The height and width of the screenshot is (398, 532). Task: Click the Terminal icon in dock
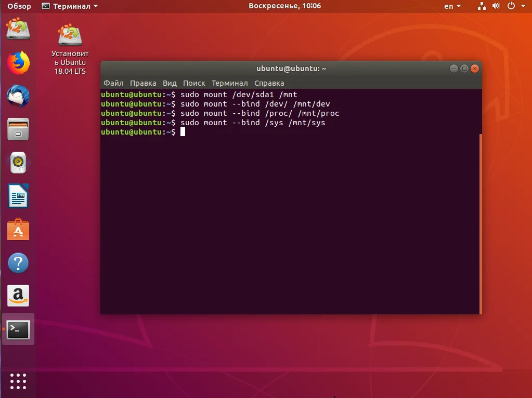point(18,329)
